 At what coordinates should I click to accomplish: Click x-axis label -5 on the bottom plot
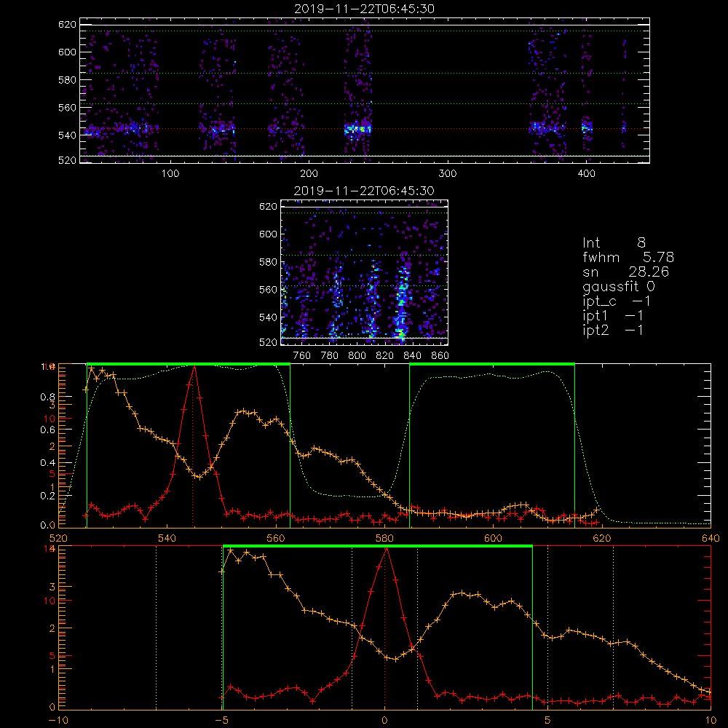pyautogui.click(x=221, y=721)
